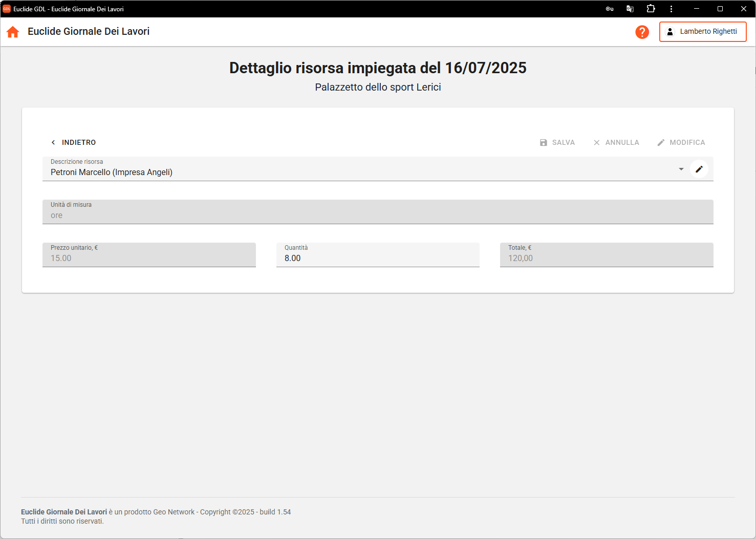Click the orange home icon

click(x=13, y=32)
